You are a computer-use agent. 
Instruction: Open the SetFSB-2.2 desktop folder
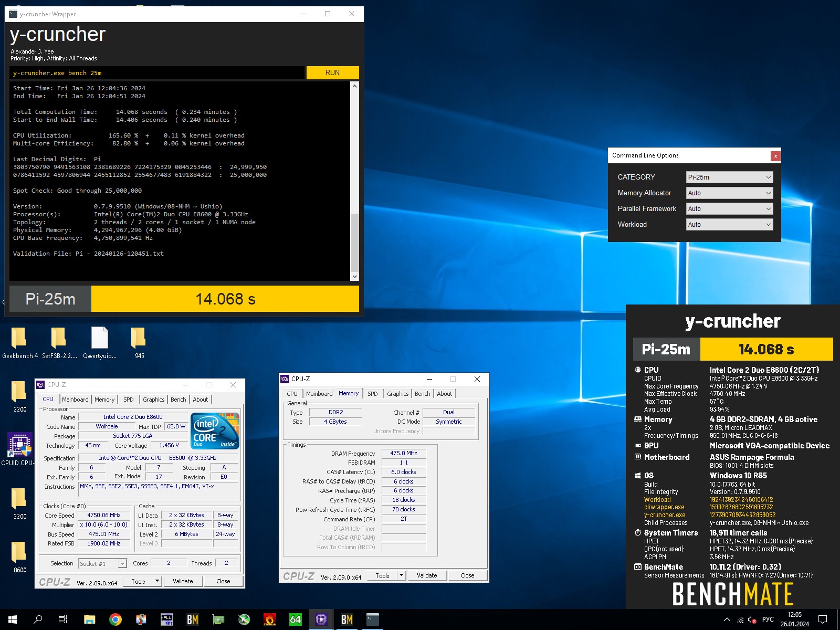(x=59, y=342)
